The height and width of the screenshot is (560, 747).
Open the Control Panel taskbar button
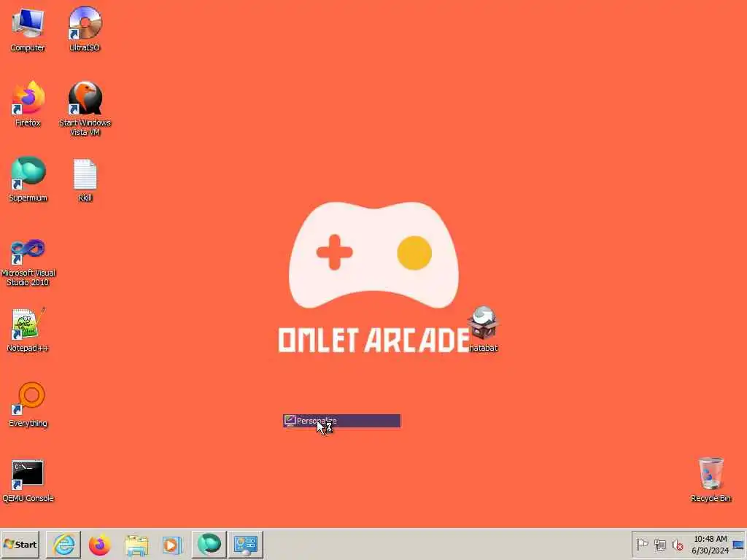(x=245, y=544)
